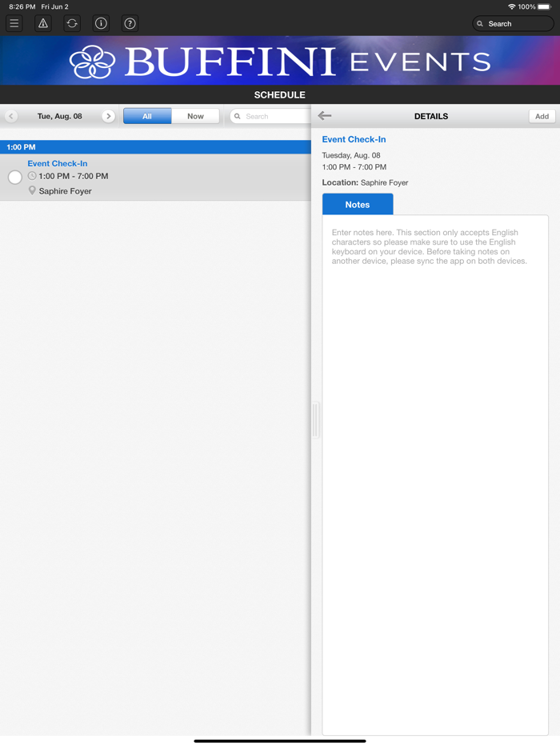Viewport: 560px width, 747px height.
Task: Open the hamburger menu icon
Action: [14, 23]
